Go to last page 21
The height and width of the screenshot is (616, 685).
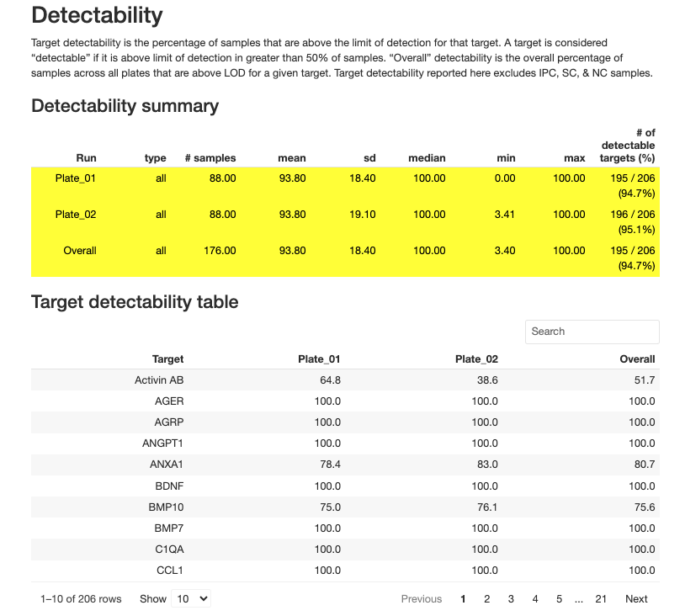[601, 599]
